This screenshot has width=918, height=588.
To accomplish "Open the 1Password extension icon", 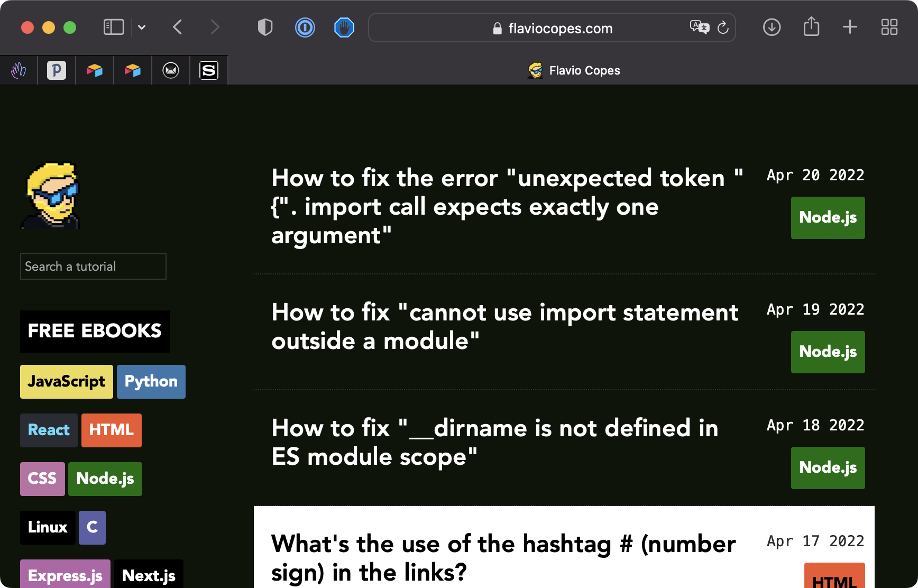I will [x=305, y=27].
